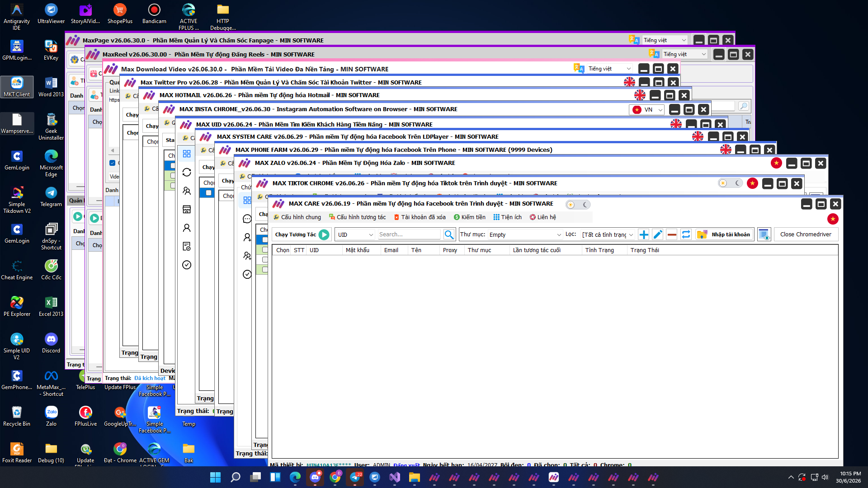868x488 pixels.
Task: Open the checked document icon in MAX UID sidebar
Action: [x=187, y=246]
